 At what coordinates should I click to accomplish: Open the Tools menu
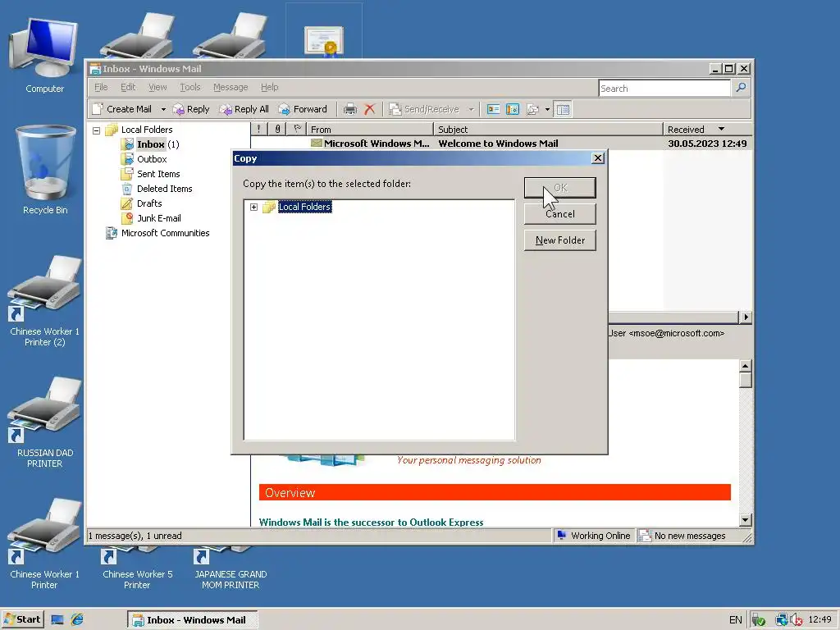click(189, 87)
